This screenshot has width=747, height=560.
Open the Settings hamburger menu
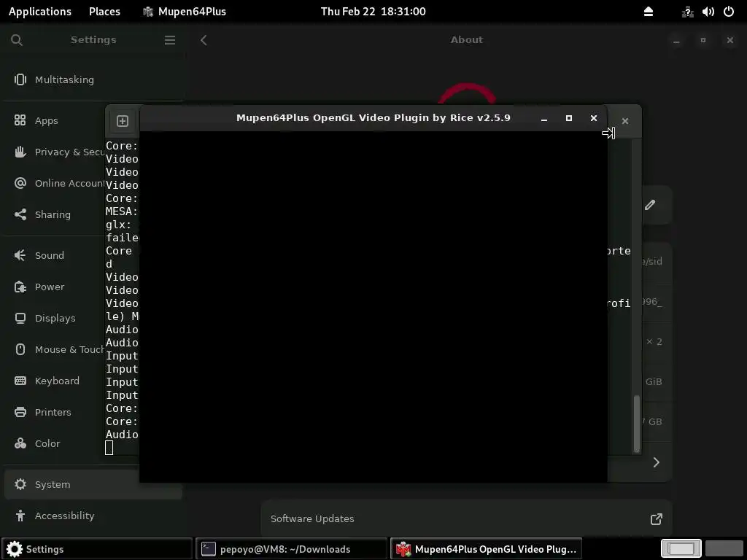pyautogui.click(x=170, y=40)
